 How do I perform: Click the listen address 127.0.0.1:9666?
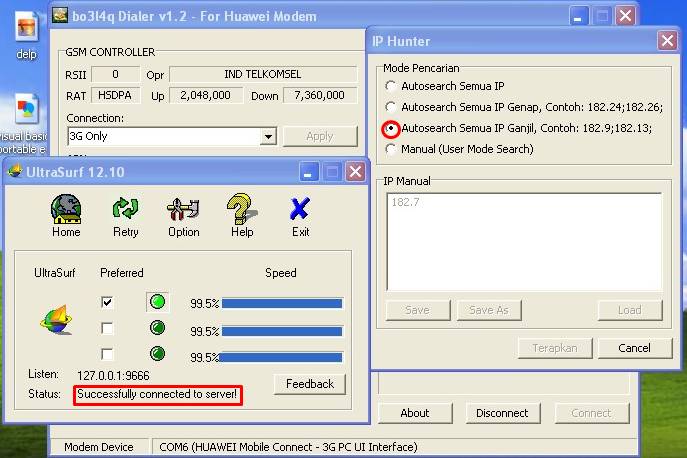(x=113, y=376)
